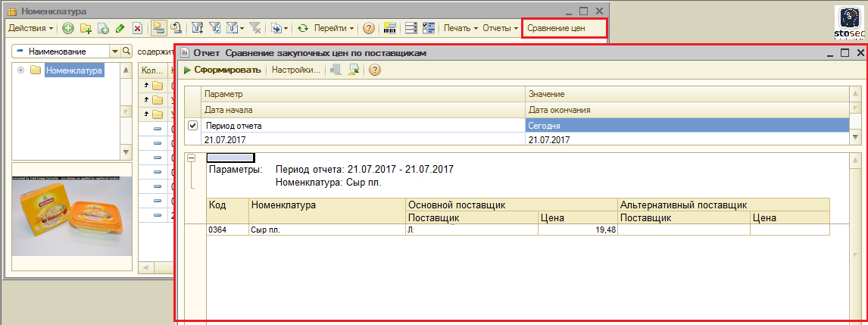Uncheck the Период отчета checkbox

(192, 126)
